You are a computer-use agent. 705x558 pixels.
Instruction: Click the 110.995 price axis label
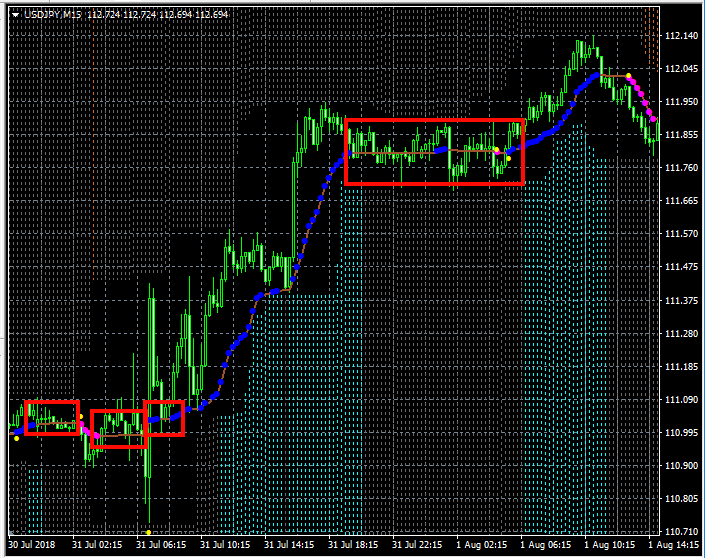click(x=682, y=433)
